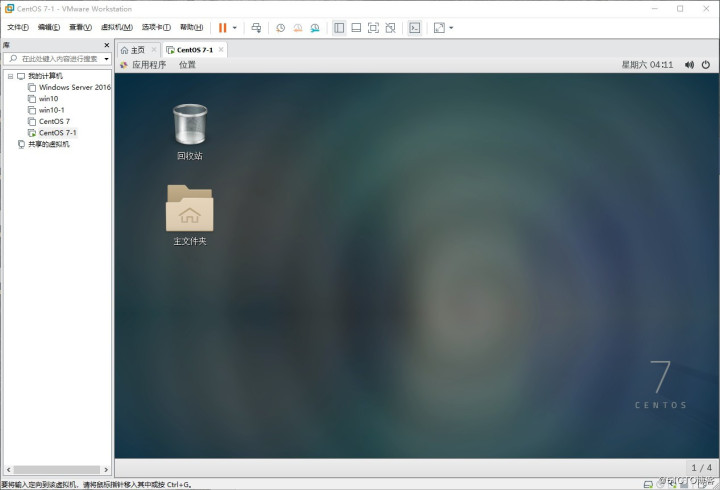
Task: Click the clock 星期六 04:11
Action: tap(647, 65)
